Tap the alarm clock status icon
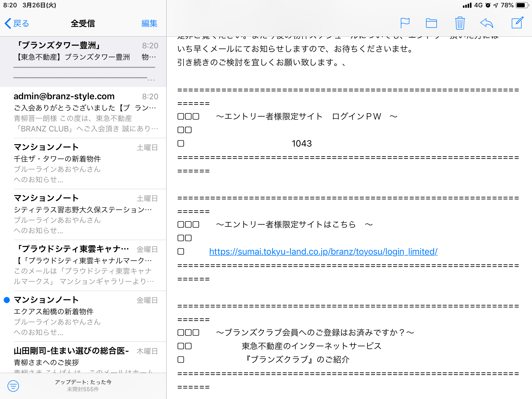 tap(488, 5)
